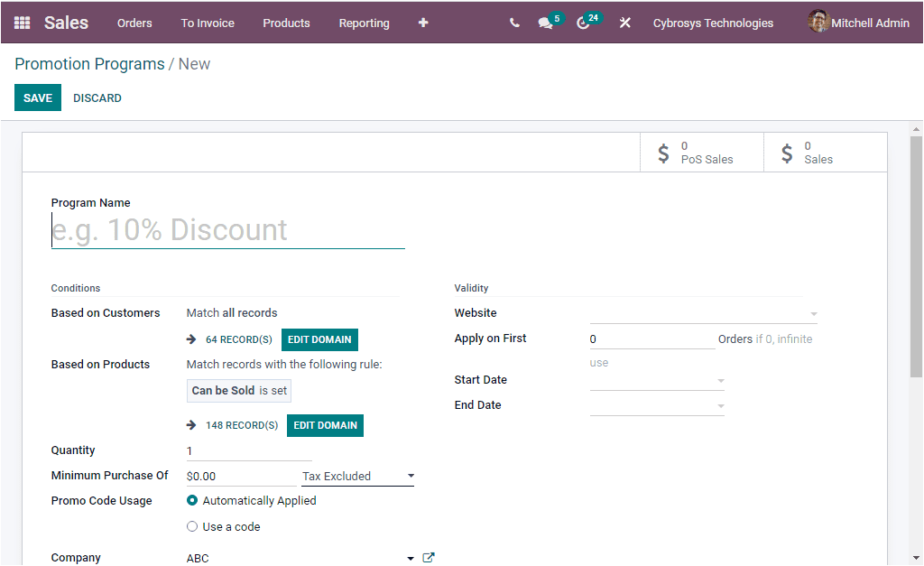Click the developer tools wrench icon
Image resolution: width=924 pixels, height=566 pixels.
[624, 23]
